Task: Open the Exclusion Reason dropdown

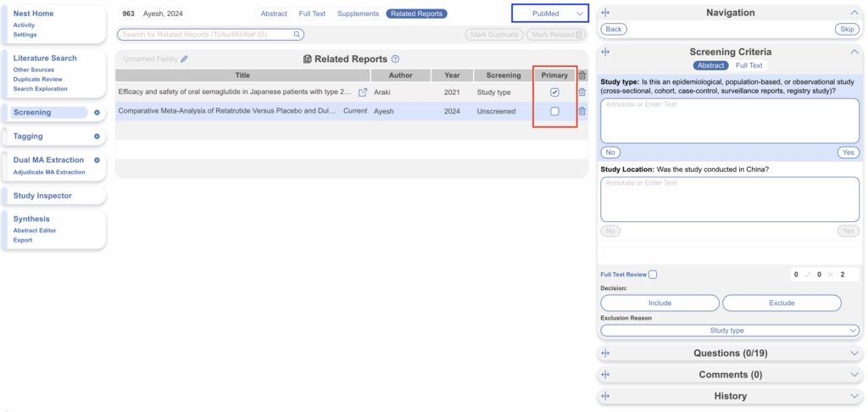Action: pos(730,331)
